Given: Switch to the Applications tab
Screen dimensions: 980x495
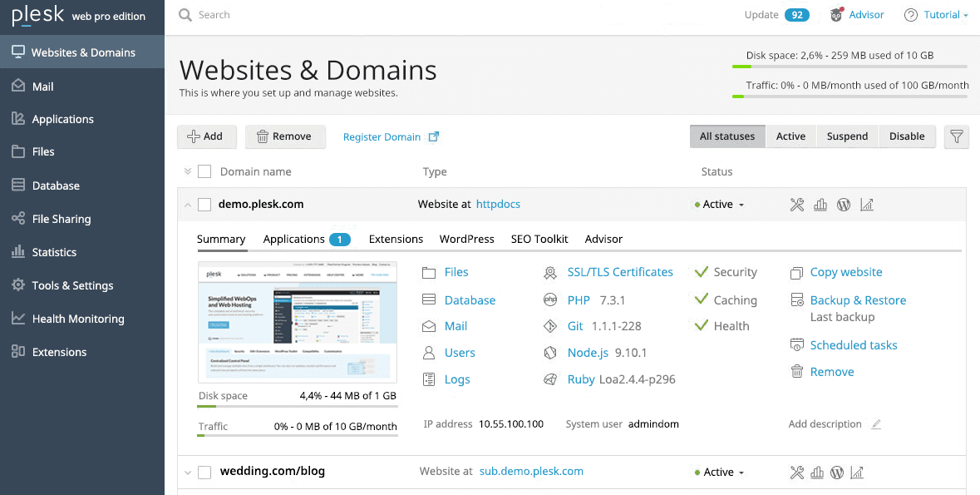Looking at the screenshot, I should click(x=306, y=239).
